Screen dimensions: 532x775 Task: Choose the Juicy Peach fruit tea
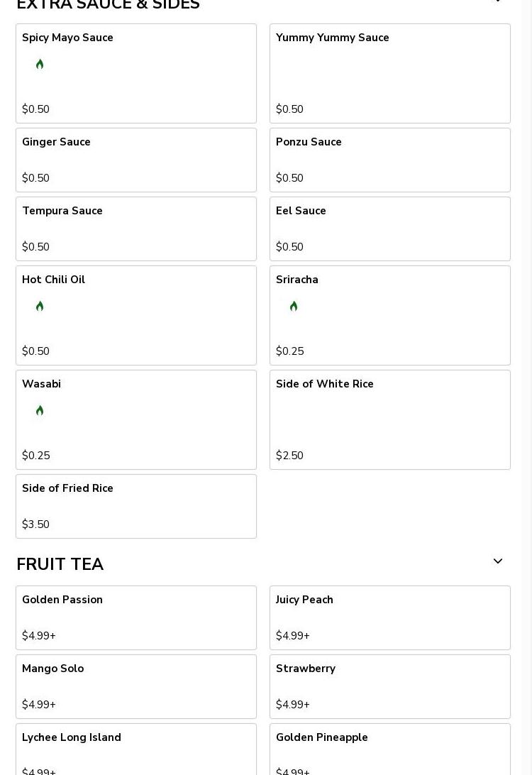tap(389, 617)
